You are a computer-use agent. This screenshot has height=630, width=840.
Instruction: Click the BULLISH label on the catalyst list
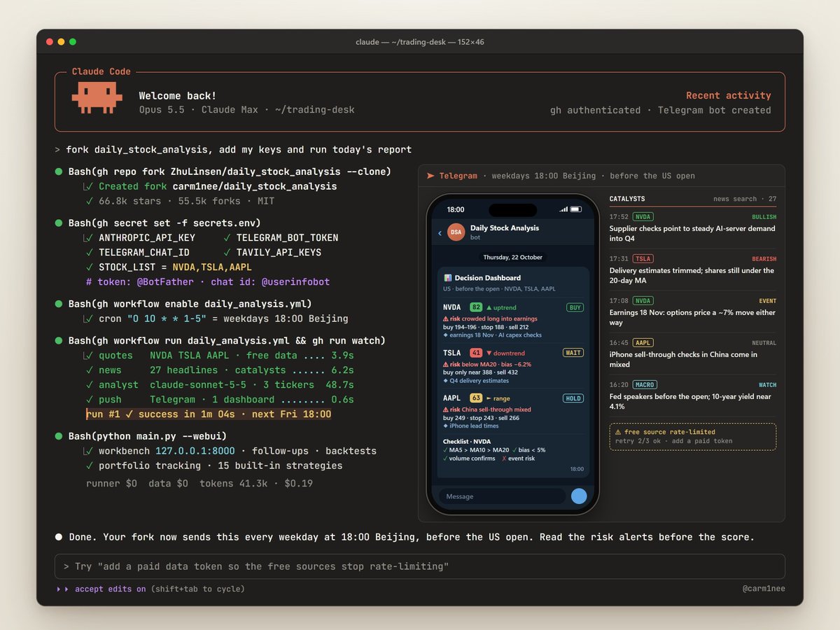(764, 217)
